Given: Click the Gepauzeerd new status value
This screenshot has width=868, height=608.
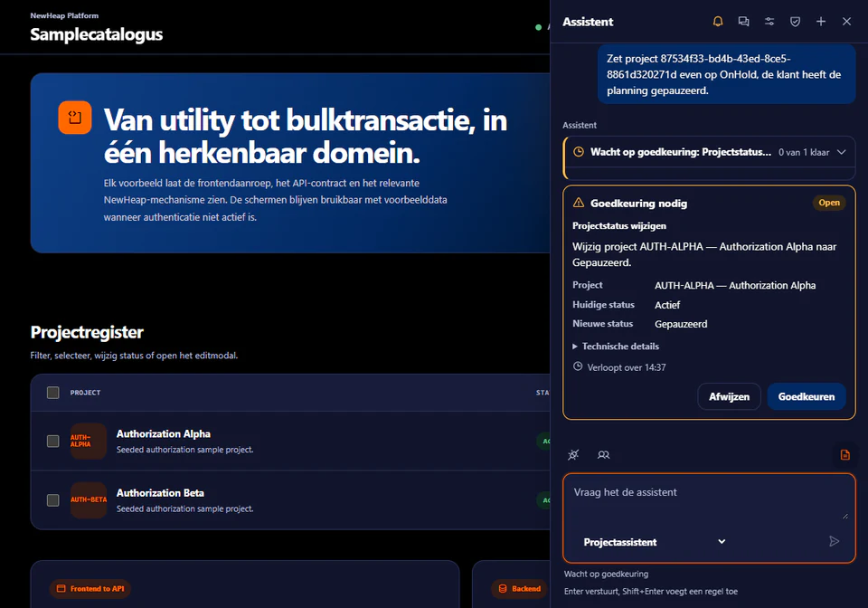Looking at the screenshot, I should tap(681, 324).
